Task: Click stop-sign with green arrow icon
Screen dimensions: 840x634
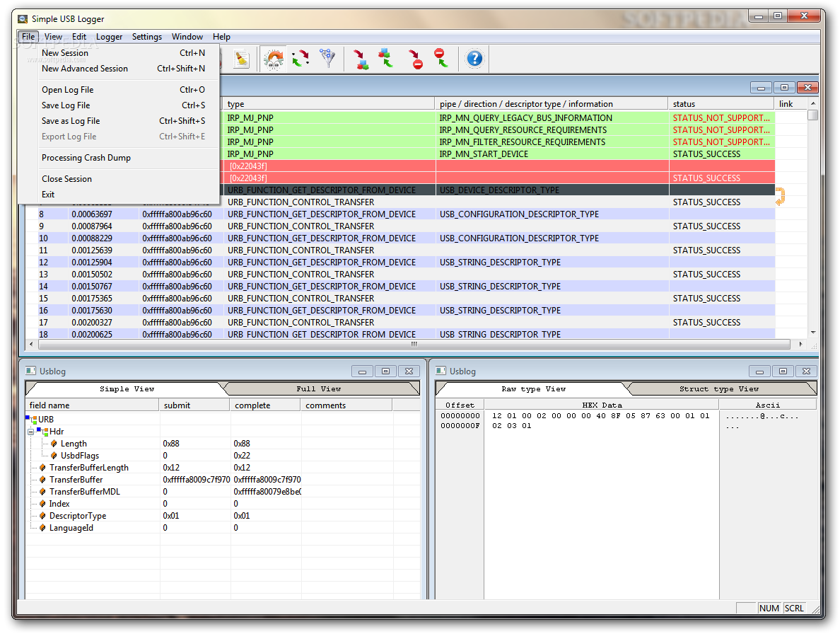Action: [441, 58]
